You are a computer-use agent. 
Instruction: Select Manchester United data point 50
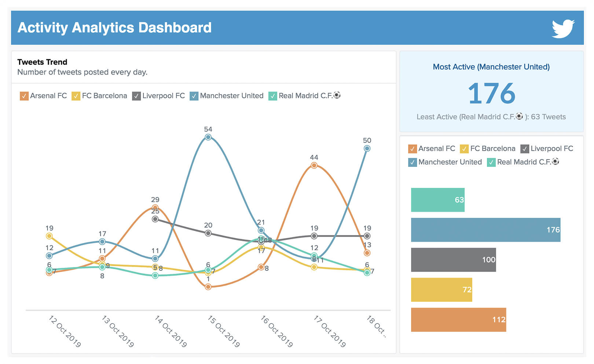pyautogui.click(x=367, y=148)
